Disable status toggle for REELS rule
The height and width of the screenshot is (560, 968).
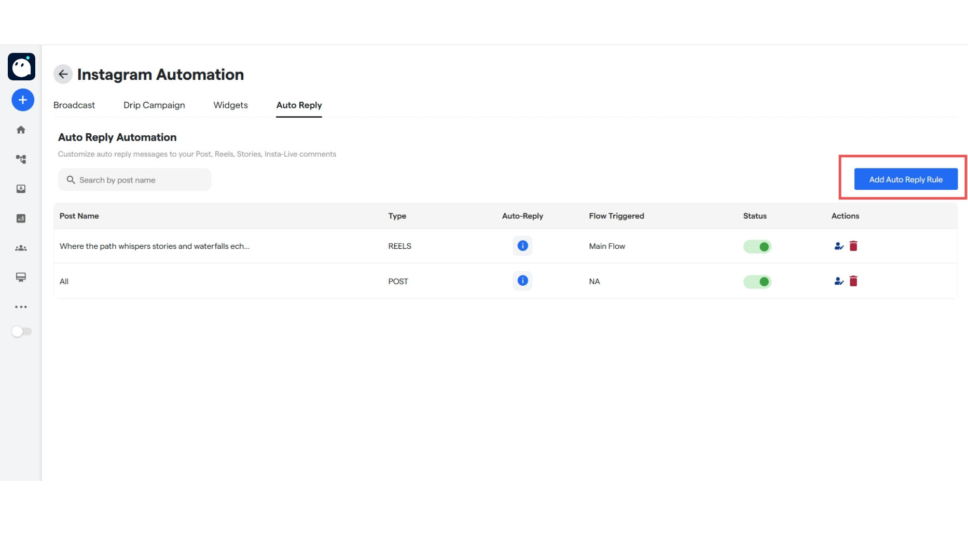click(757, 247)
